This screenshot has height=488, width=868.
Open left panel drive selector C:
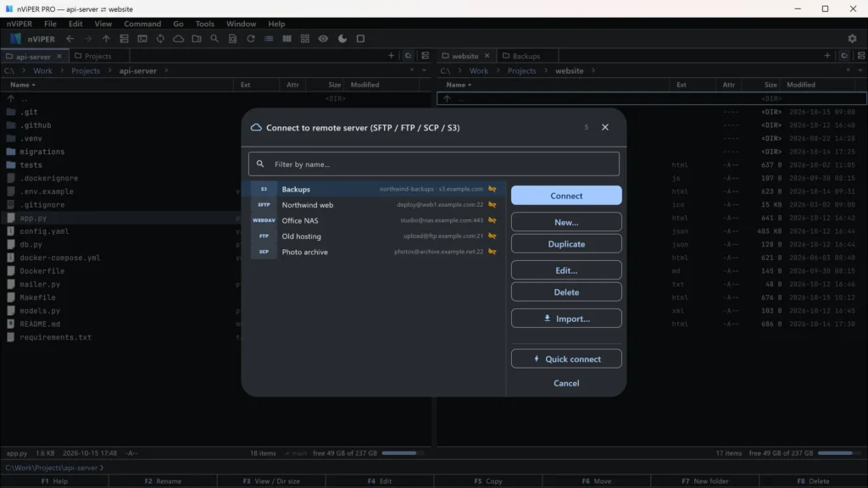click(x=408, y=56)
